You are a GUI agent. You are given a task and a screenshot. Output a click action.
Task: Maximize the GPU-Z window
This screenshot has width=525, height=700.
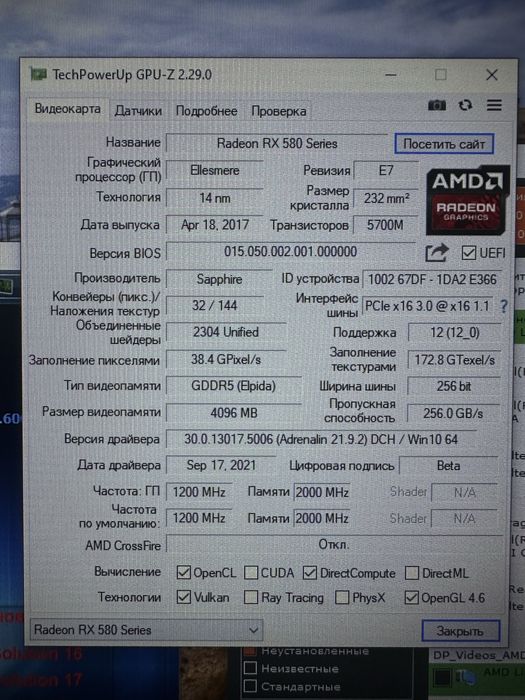pos(441,75)
